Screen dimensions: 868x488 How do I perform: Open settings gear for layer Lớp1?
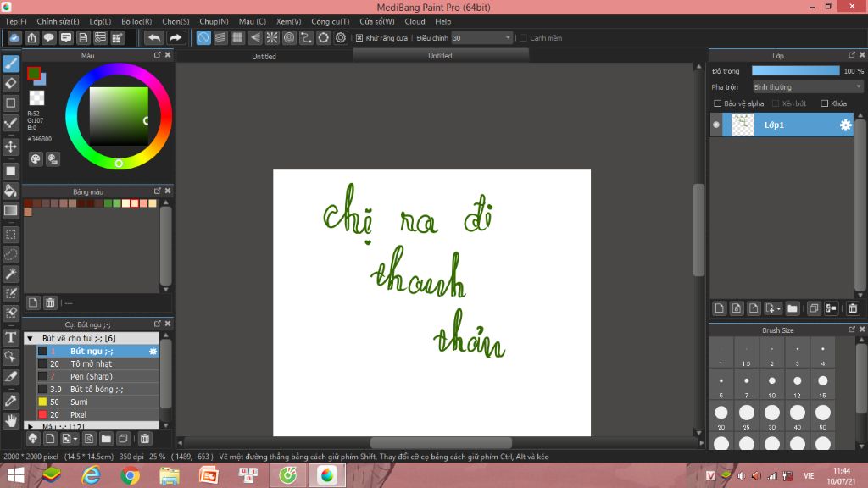coord(845,125)
